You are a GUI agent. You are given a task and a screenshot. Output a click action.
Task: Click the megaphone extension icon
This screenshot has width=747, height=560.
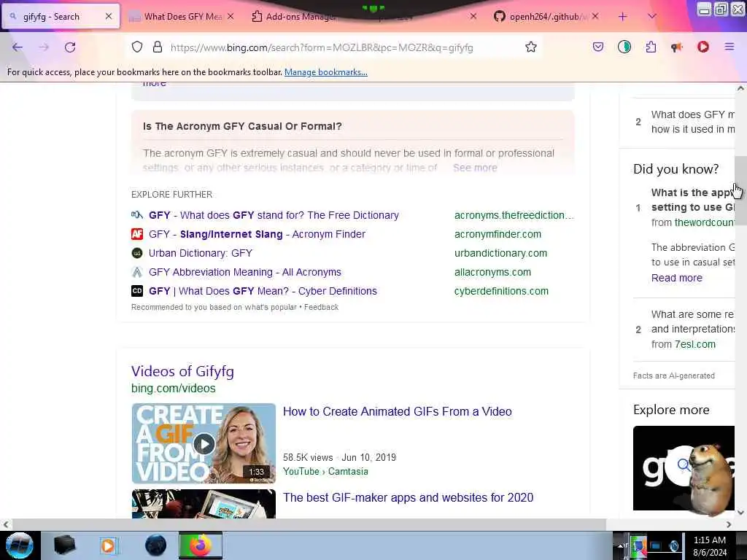pos(676,47)
